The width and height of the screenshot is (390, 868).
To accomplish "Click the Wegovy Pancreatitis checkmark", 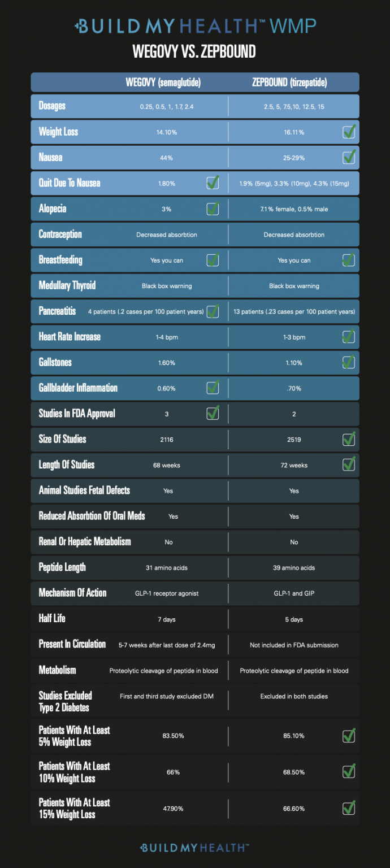I will tap(213, 311).
